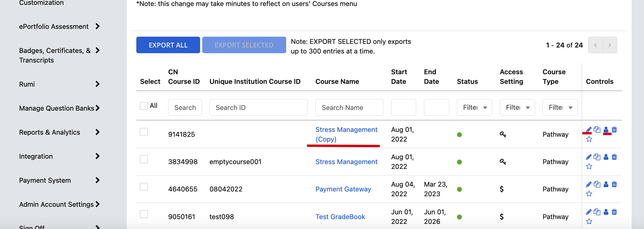This screenshot has width=644, height=229.
Task: Click the Unique Institution Course ID header
Action: (x=255, y=81)
